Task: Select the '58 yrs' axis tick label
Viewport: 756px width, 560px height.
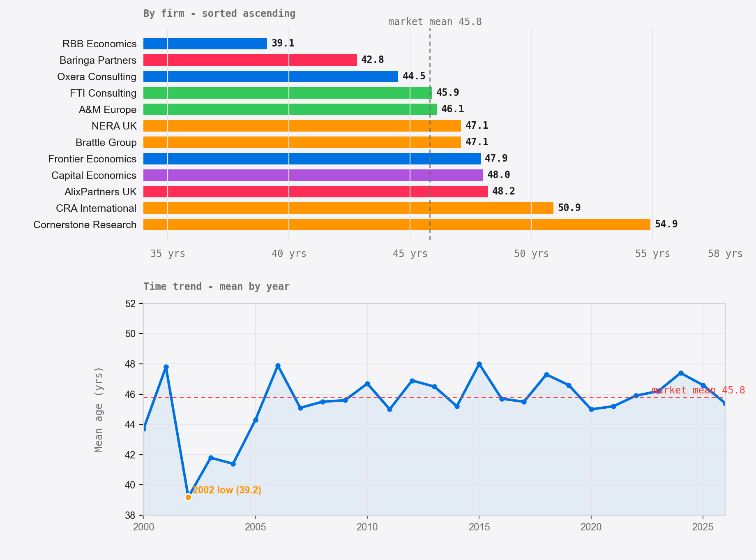Action: coord(725,254)
